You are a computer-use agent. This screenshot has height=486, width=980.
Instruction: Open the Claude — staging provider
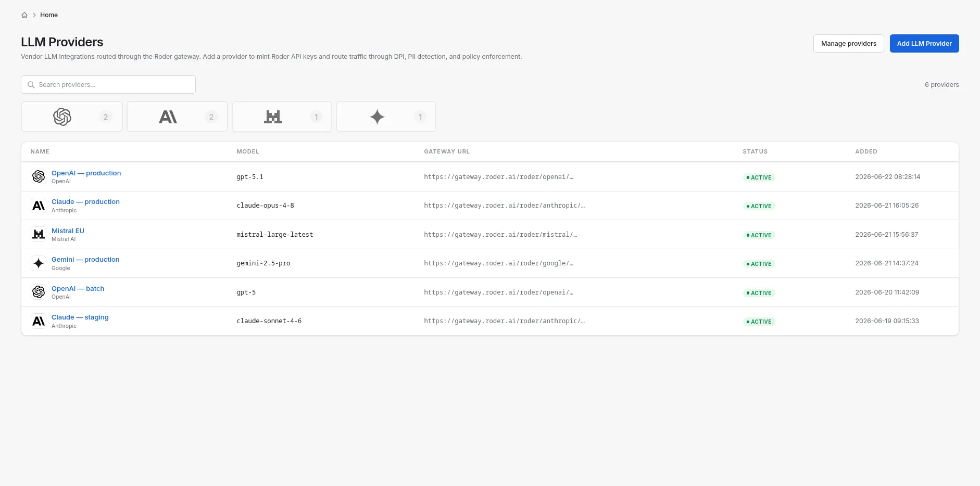click(80, 317)
